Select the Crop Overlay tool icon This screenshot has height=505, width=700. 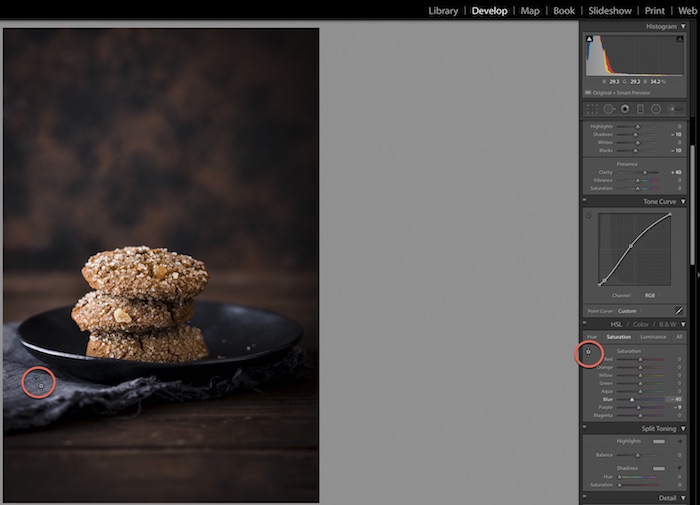[592, 109]
